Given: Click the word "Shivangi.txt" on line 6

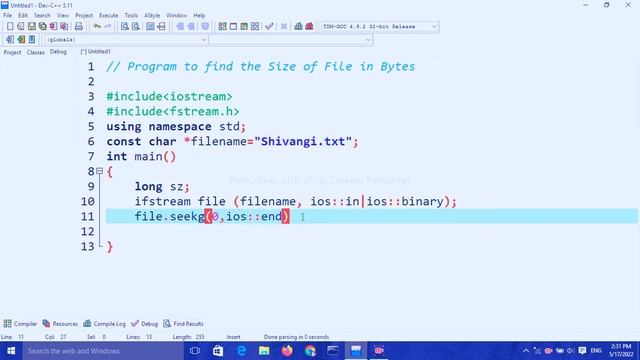Looking at the screenshot, I should click(303, 142).
